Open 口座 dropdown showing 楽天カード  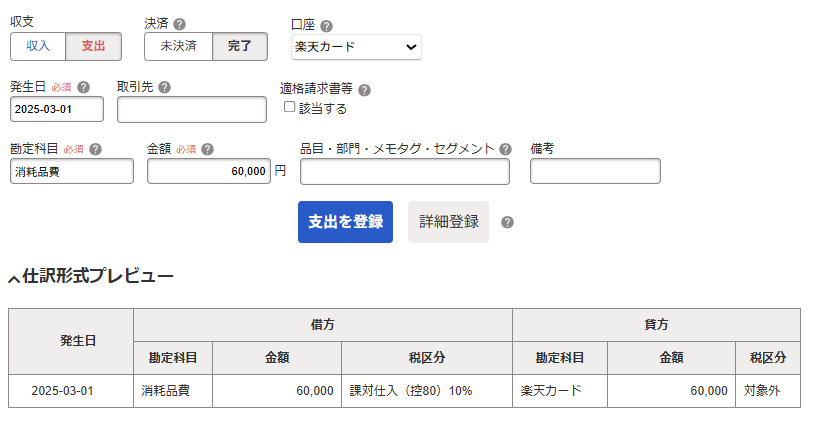click(356, 47)
